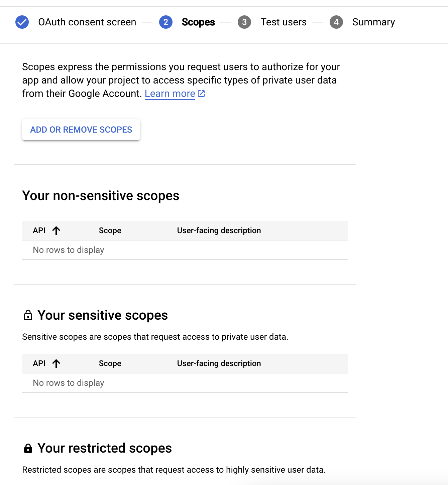Sort non-sensitive scopes table by API arrow
This screenshot has width=448, height=485.
pyautogui.click(x=56, y=230)
